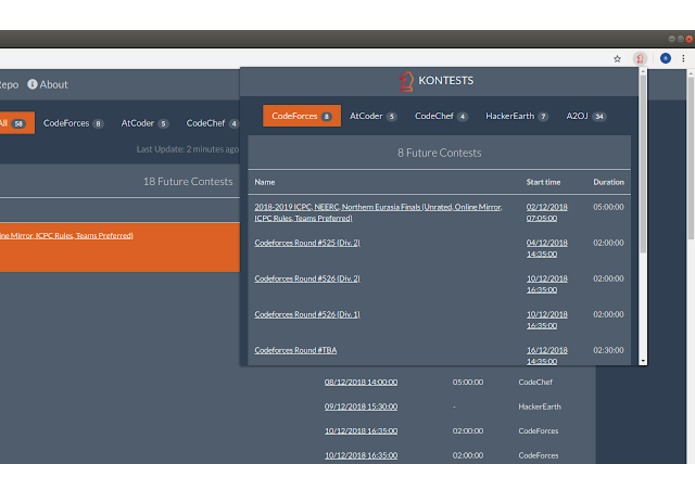
Task: Click the bookmark star icon in address bar
Action: [x=617, y=59]
